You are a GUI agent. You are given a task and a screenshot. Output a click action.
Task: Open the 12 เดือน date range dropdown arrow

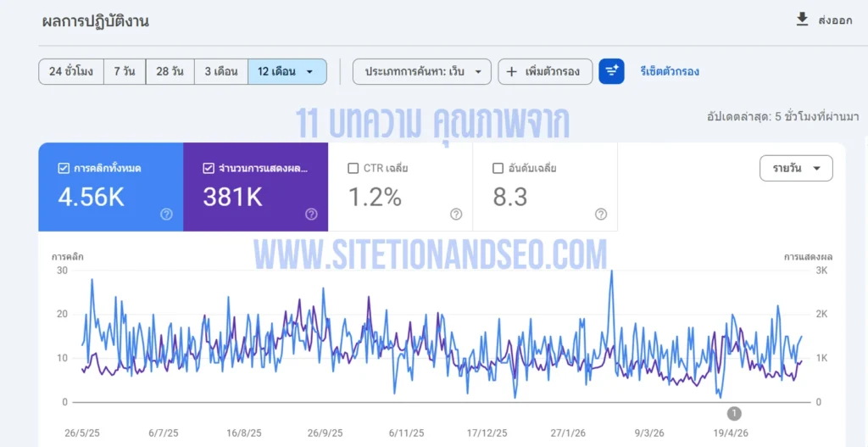point(310,72)
